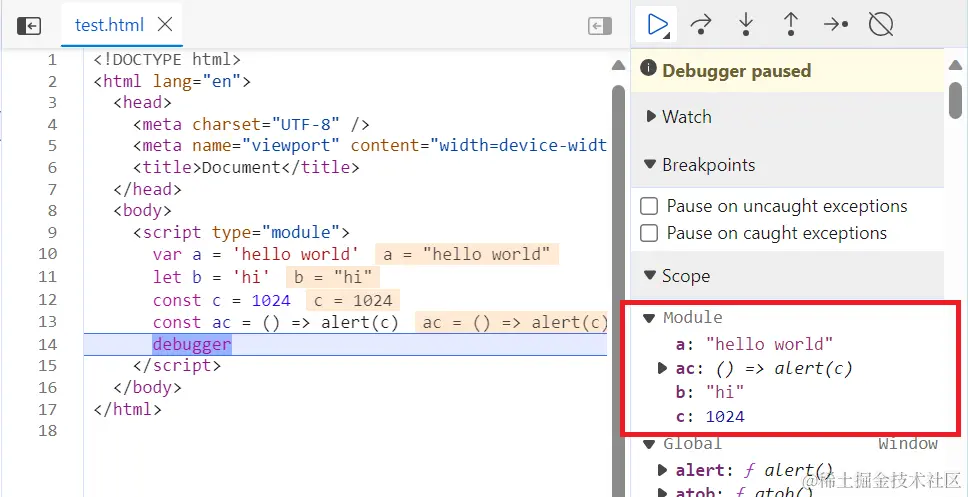Hide the debugger sidebar icon

click(599, 25)
